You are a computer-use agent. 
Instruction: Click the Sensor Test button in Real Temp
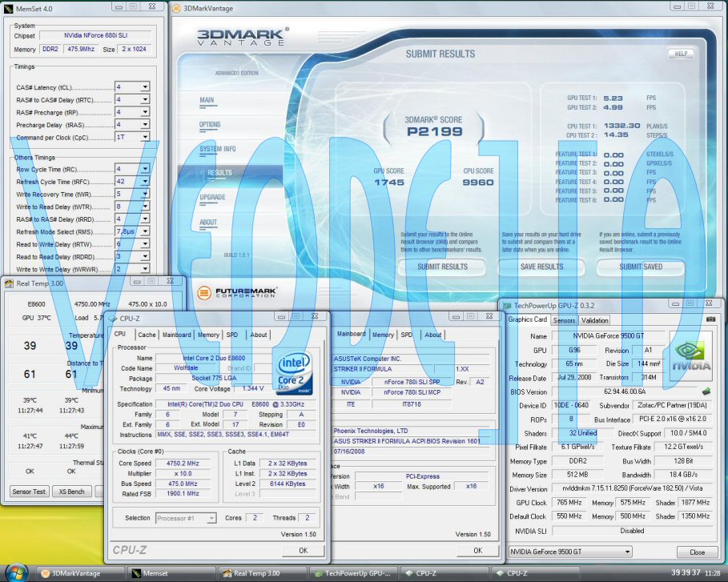coord(29,492)
